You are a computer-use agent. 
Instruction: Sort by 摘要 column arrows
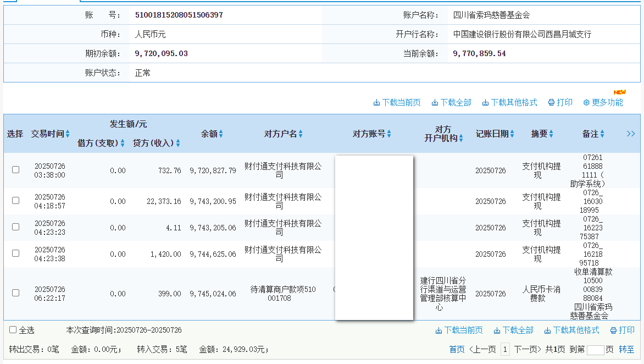click(x=551, y=134)
